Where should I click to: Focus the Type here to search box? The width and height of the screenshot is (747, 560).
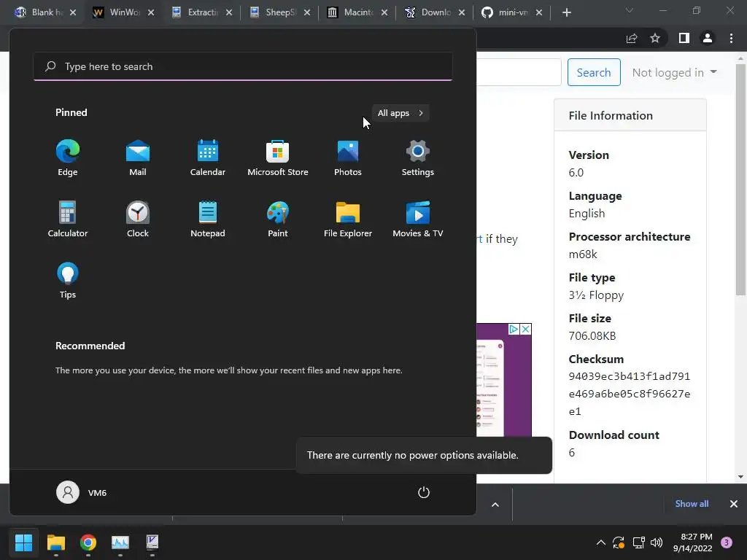pyautogui.click(x=243, y=66)
